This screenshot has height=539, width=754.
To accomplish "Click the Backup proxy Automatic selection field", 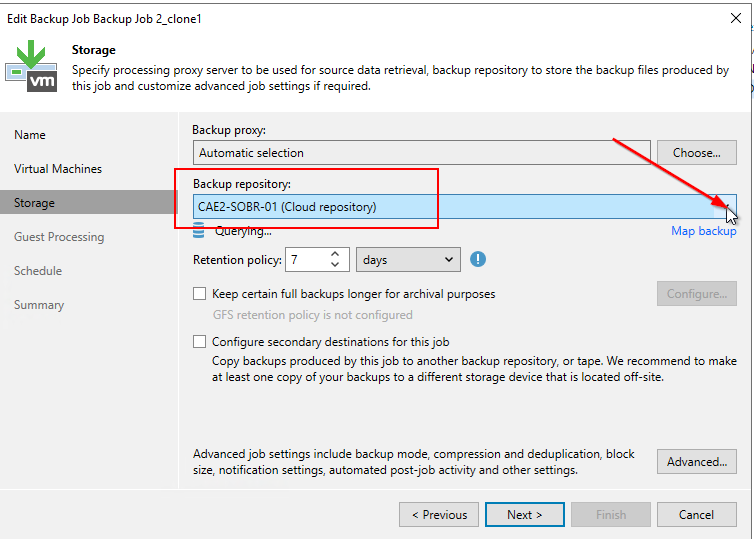I will coord(422,153).
